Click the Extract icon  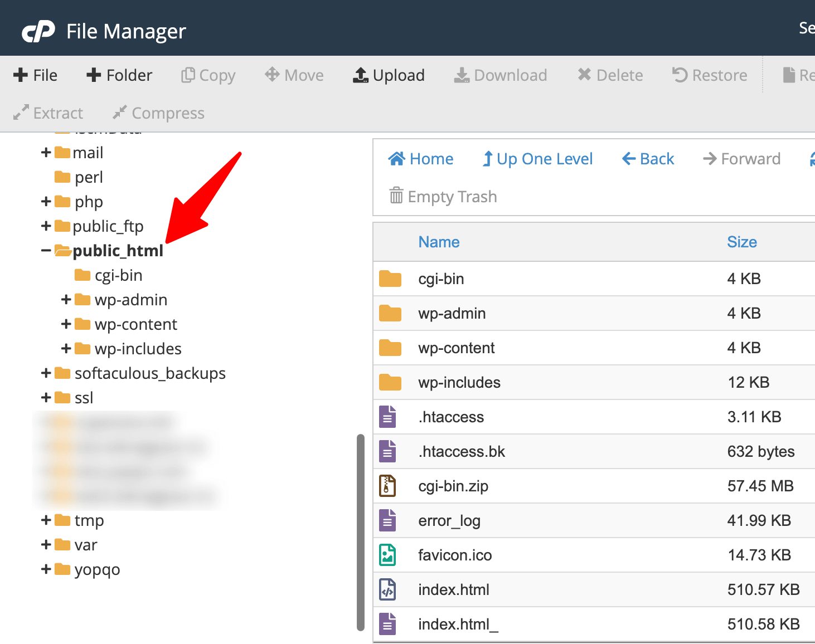coord(20,112)
